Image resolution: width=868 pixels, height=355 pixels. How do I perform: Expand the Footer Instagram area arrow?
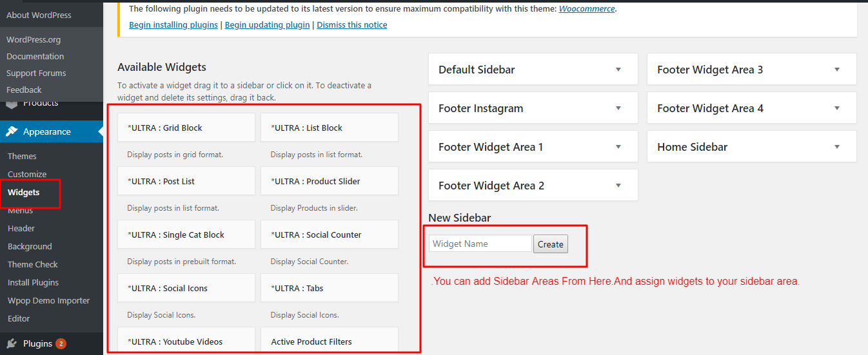click(618, 108)
